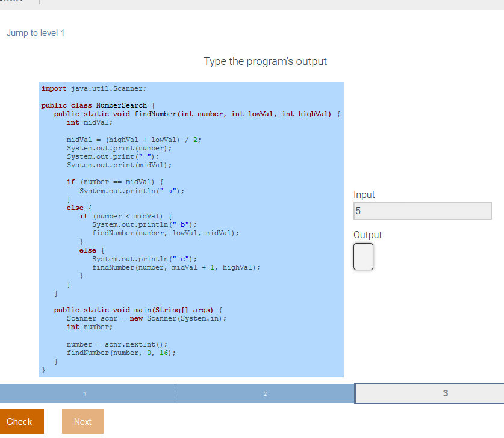Click the Output label
This screenshot has width=504, height=438.
367,235
